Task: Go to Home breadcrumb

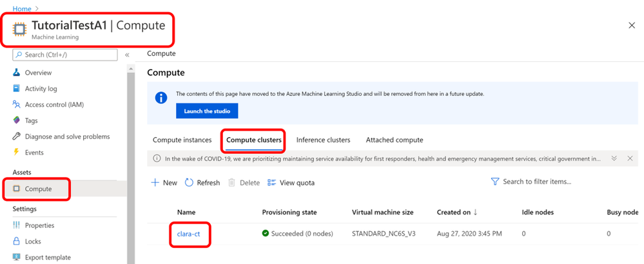Action: [21, 8]
